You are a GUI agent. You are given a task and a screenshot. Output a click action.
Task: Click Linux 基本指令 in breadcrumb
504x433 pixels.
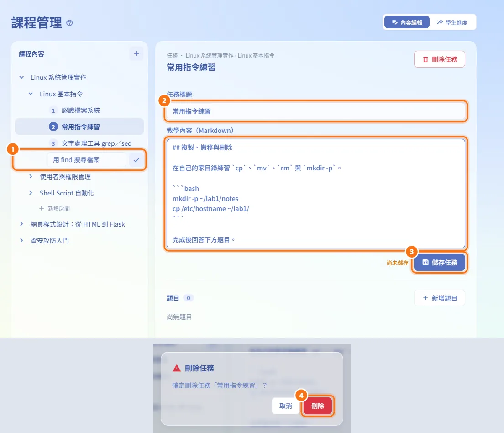tap(256, 55)
